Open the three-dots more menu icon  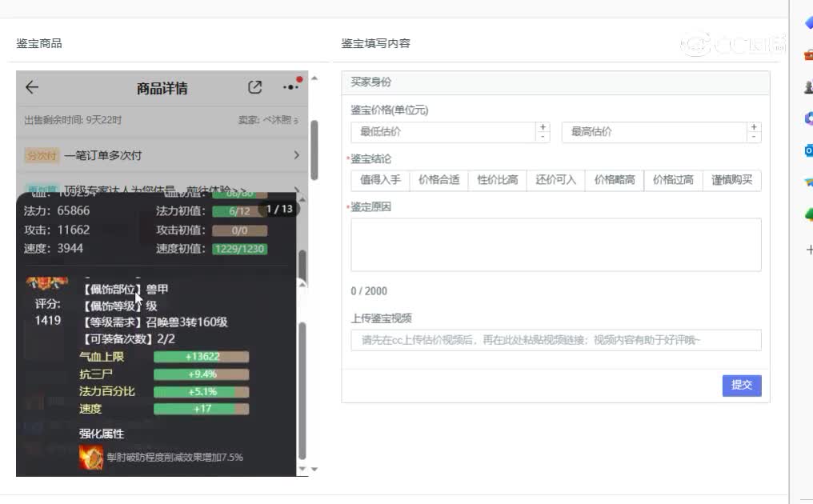(x=290, y=86)
